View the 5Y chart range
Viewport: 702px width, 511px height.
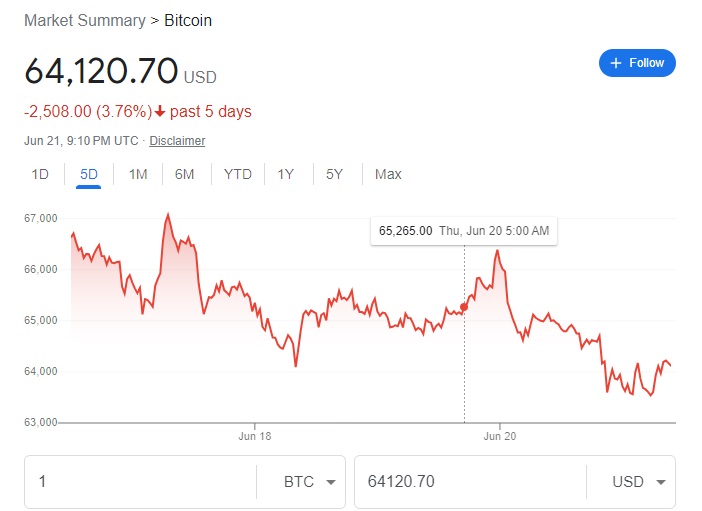point(334,174)
